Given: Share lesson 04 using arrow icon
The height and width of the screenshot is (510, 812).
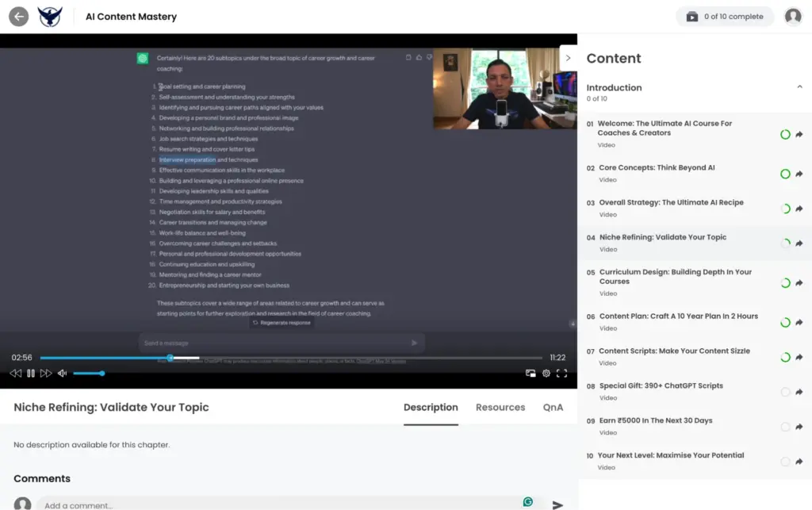Looking at the screenshot, I should 799,243.
